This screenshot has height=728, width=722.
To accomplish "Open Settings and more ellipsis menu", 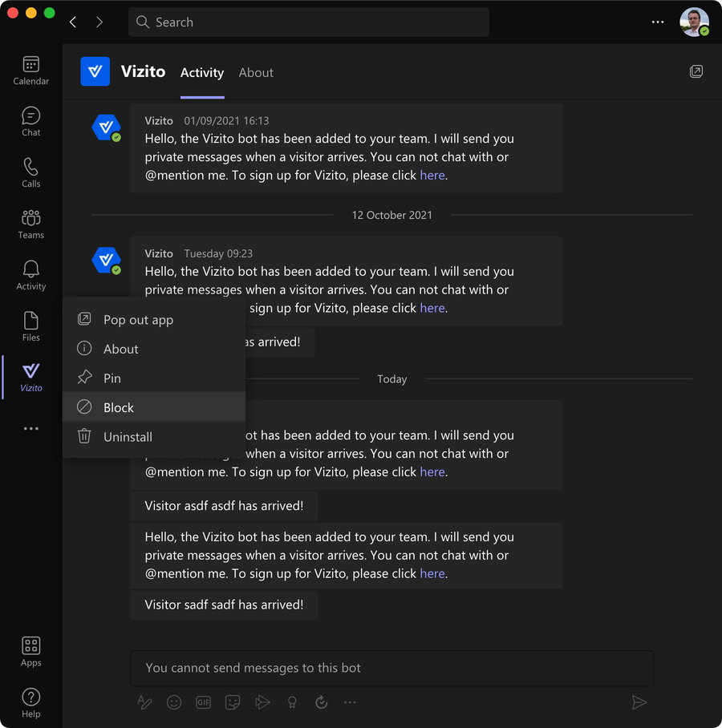I will [658, 22].
